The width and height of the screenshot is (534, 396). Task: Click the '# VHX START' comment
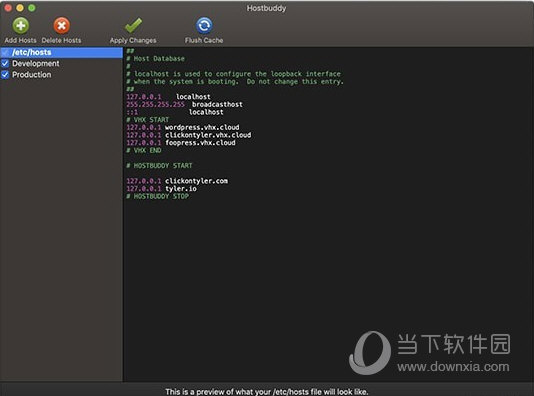click(x=147, y=120)
